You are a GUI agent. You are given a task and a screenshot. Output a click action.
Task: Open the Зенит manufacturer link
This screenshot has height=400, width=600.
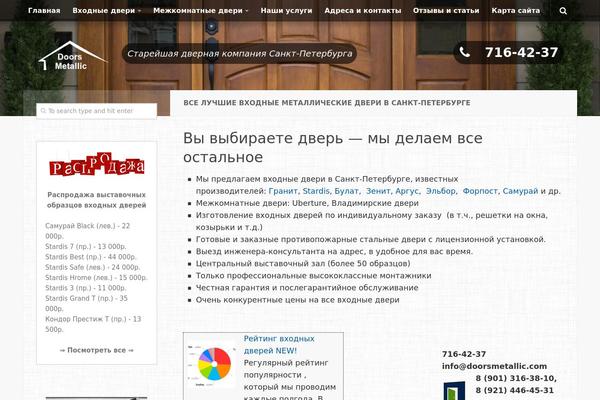pyautogui.click(x=378, y=191)
